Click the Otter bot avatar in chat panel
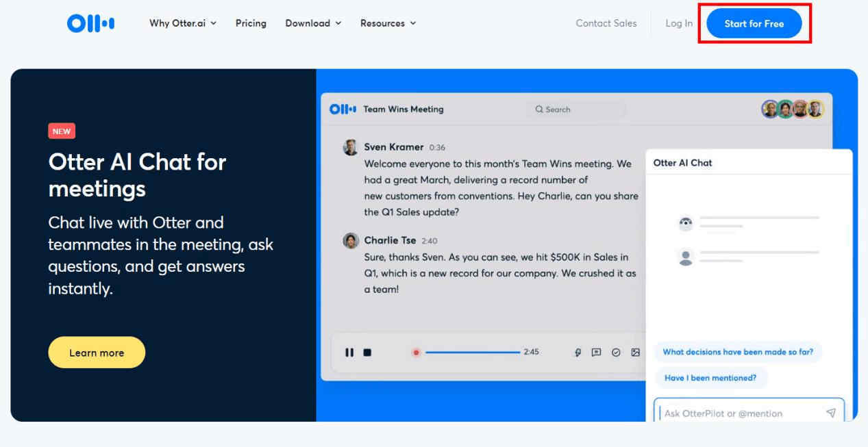 click(x=685, y=222)
